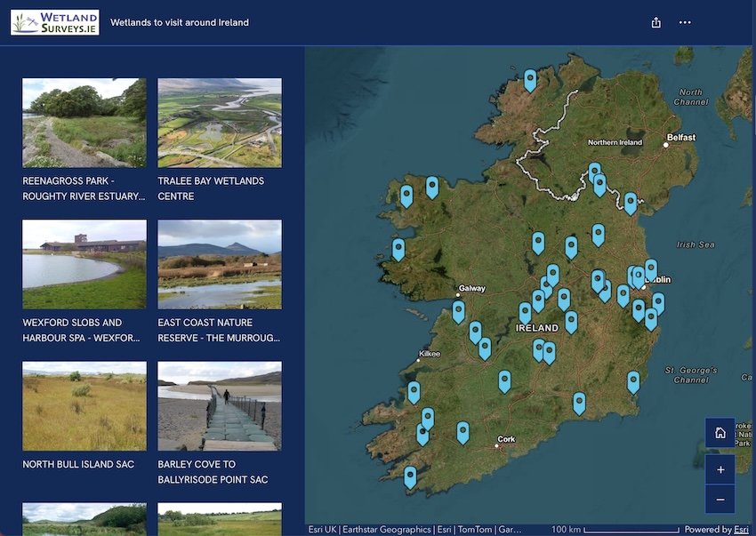Select the map pin just south of Galway

[x=459, y=311]
